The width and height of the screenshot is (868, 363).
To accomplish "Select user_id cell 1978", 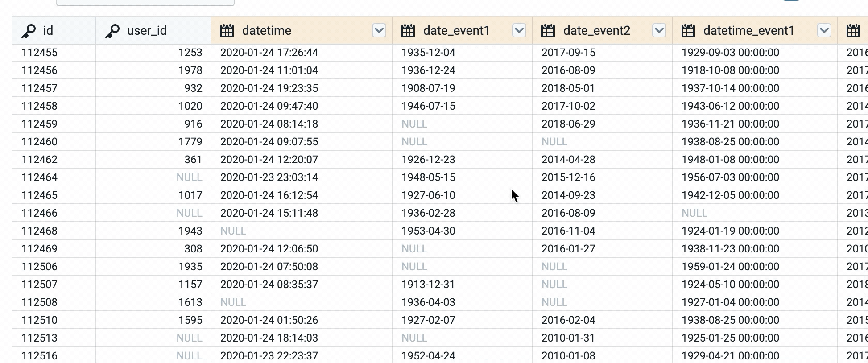I will [153, 70].
